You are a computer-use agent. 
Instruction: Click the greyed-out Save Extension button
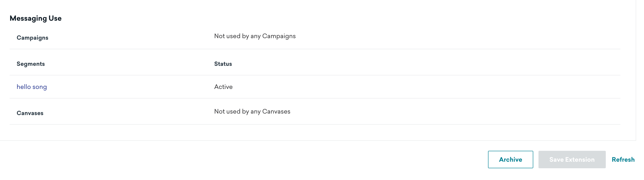click(572, 160)
